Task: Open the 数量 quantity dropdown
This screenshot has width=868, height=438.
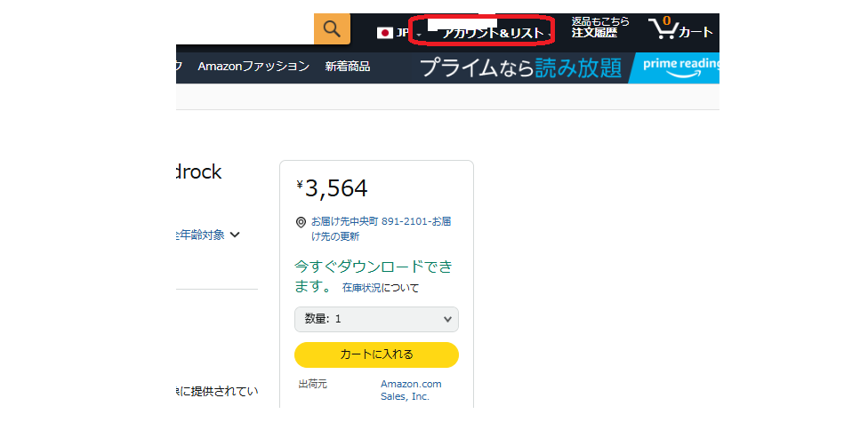Action: click(x=376, y=319)
